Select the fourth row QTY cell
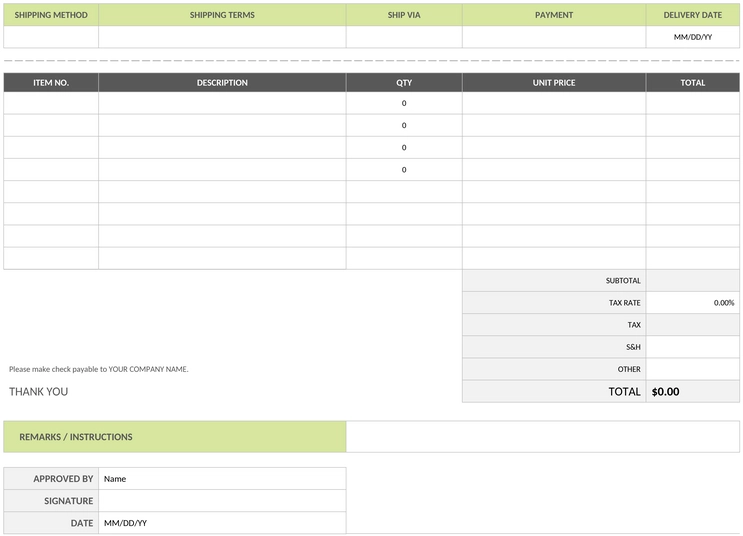 404,170
